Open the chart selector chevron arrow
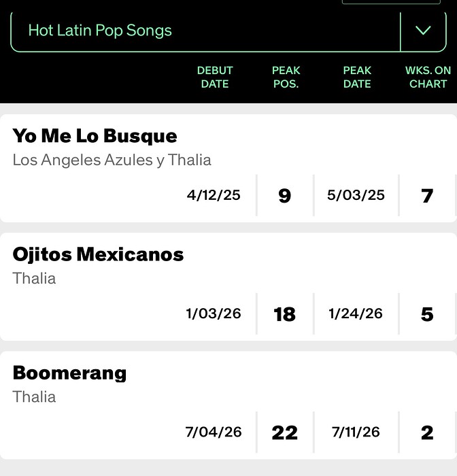Viewport: 457px width, 476px height. [423, 31]
